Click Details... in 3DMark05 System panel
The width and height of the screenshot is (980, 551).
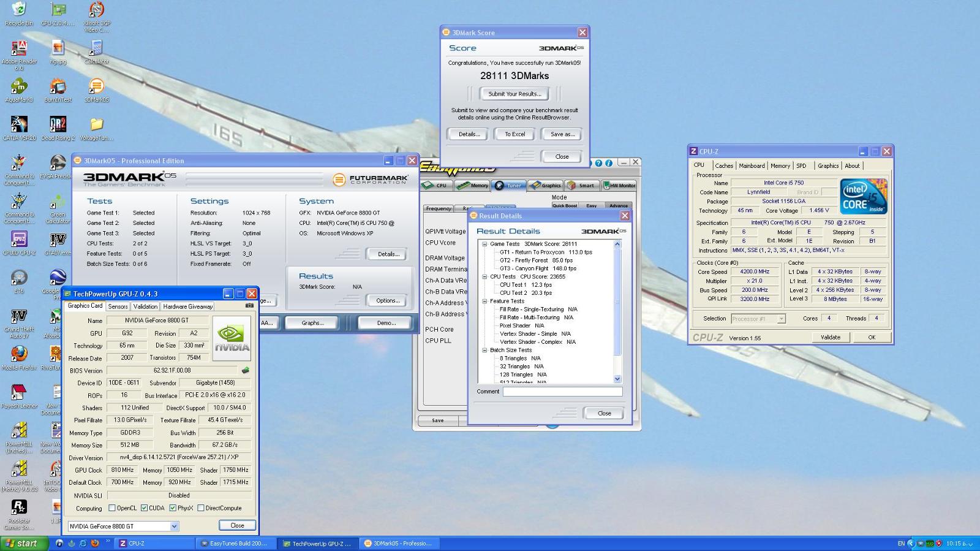388,254
